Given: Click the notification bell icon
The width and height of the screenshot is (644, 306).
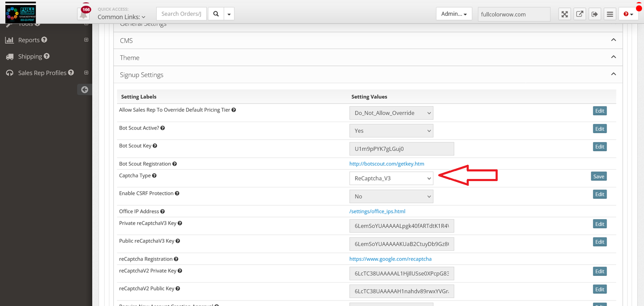Looking at the screenshot, I should click(84, 14).
